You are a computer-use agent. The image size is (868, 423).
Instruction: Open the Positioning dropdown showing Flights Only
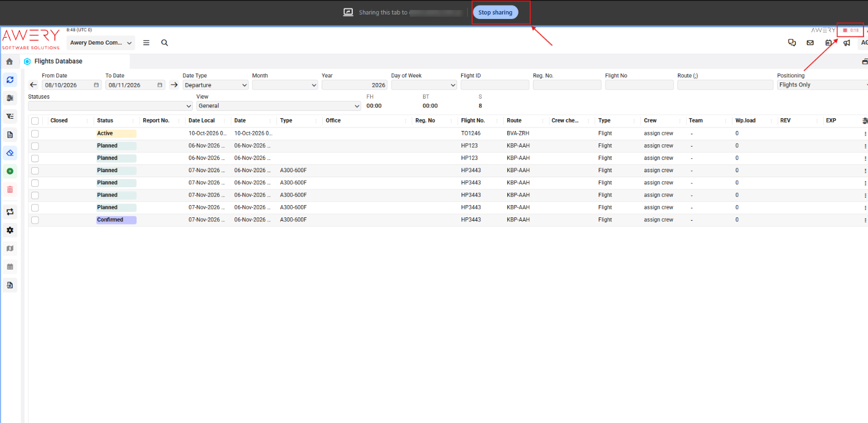(823, 85)
